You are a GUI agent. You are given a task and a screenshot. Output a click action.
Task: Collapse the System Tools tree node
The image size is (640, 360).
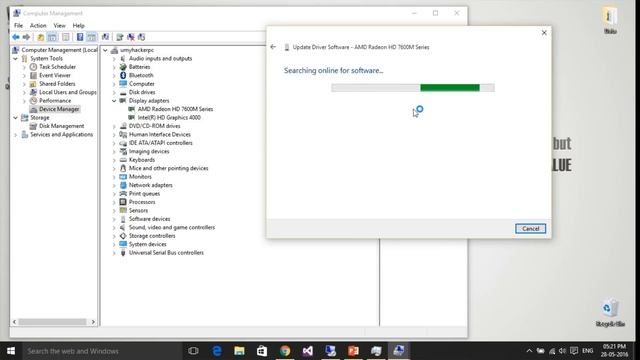(x=16, y=58)
